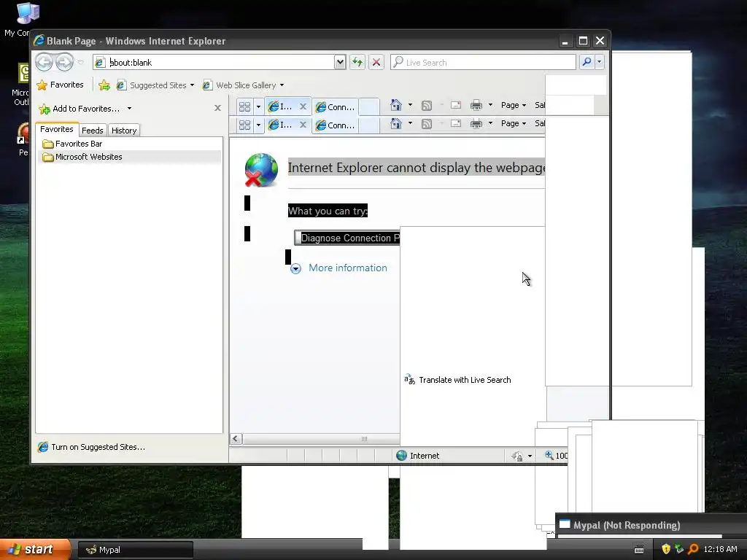Viewport: 747px width, 560px height.
Task: Toggle the Favorites star button
Action: 60,85
